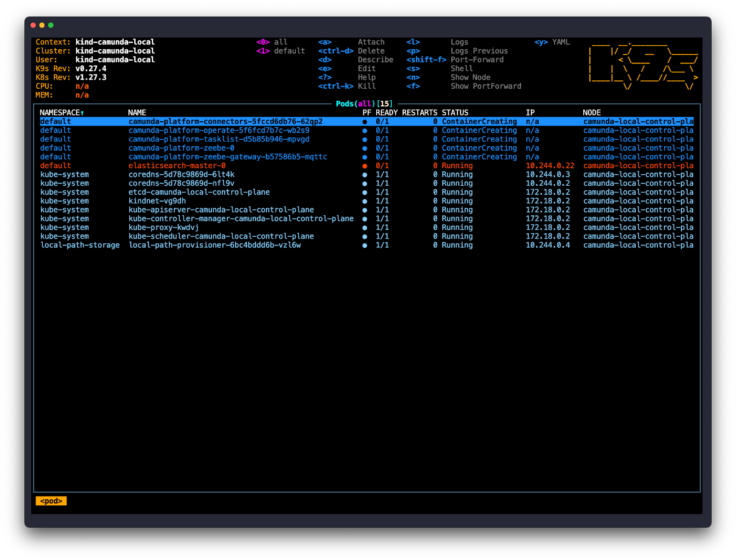Select kube-controller-manager-camunda-local-control-plane pod
The width and height of the screenshot is (736, 560).
[241, 219]
